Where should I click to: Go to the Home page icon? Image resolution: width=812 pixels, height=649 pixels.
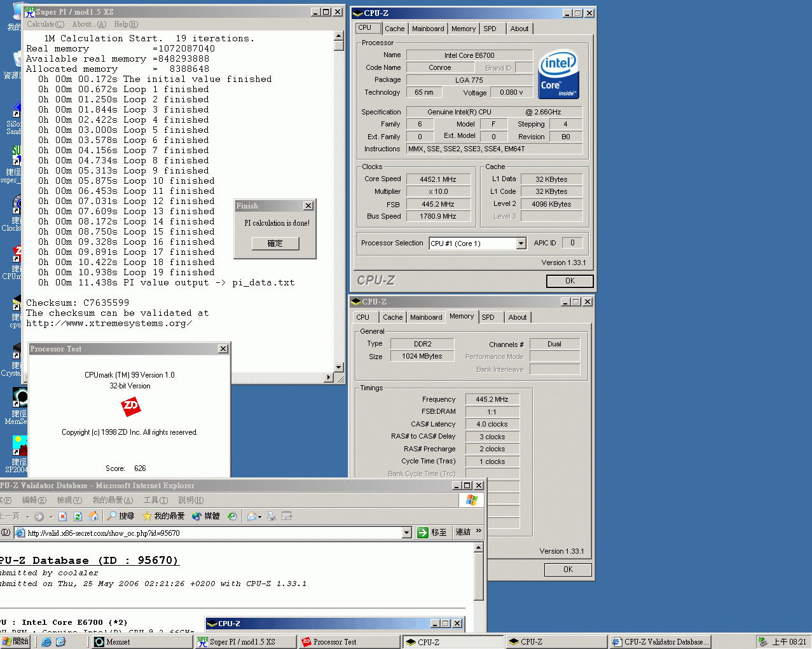tap(93, 516)
